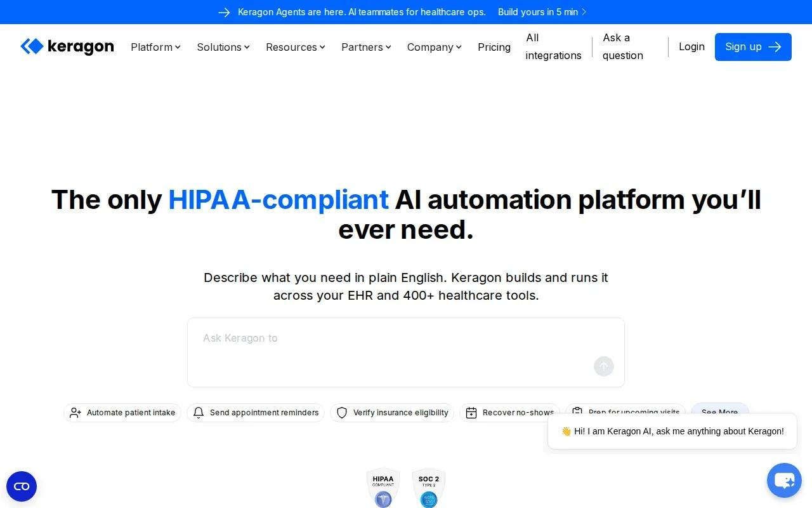Click the Keragon AI greeting message
Screen dimensions: 812x508
[x=672, y=431]
